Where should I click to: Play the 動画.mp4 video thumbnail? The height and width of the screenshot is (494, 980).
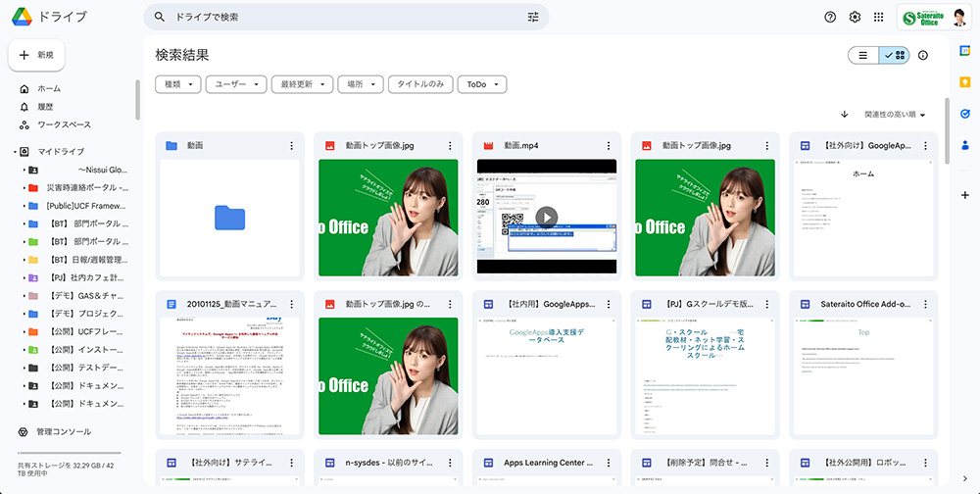coord(546,217)
